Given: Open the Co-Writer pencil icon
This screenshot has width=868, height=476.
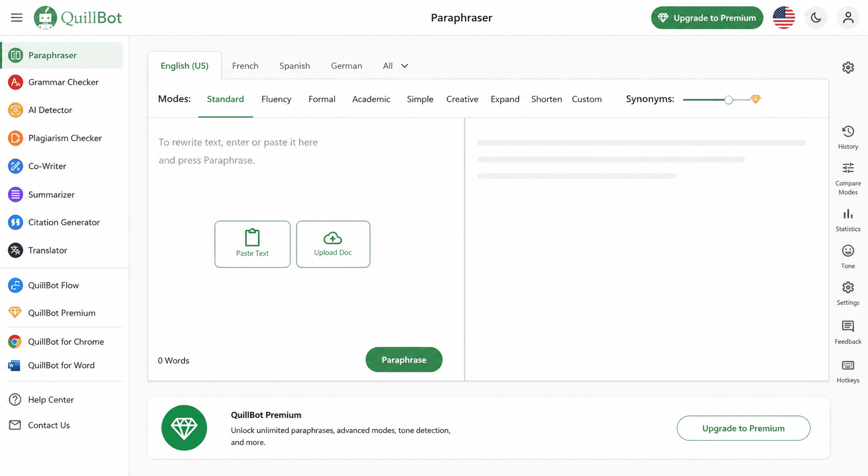Looking at the screenshot, I should [x=15, y=166].
